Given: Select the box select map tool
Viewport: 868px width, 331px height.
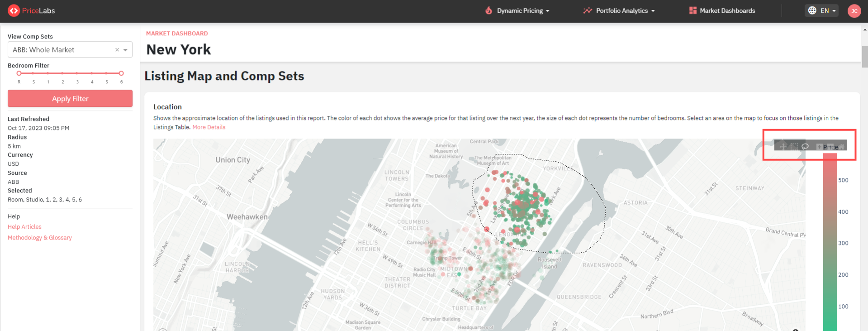Looking at the screenshot, I should pos(794,146).
